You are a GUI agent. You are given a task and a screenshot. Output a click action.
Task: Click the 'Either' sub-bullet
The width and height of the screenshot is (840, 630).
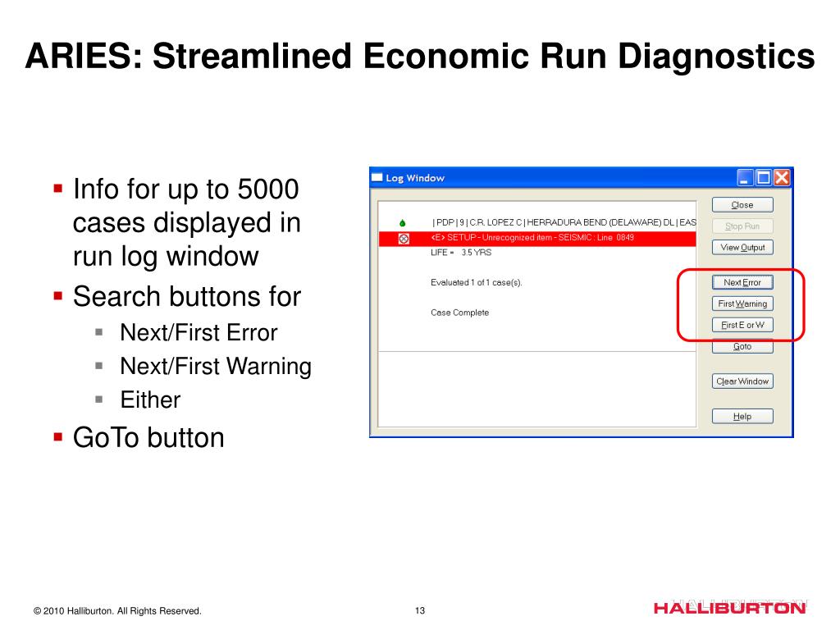coord(151,399)
